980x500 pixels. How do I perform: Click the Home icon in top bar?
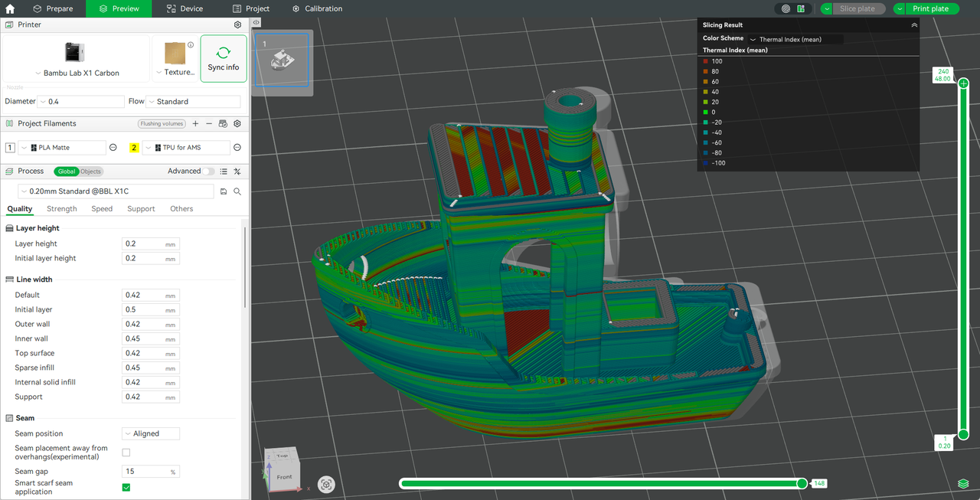point(10,8)
